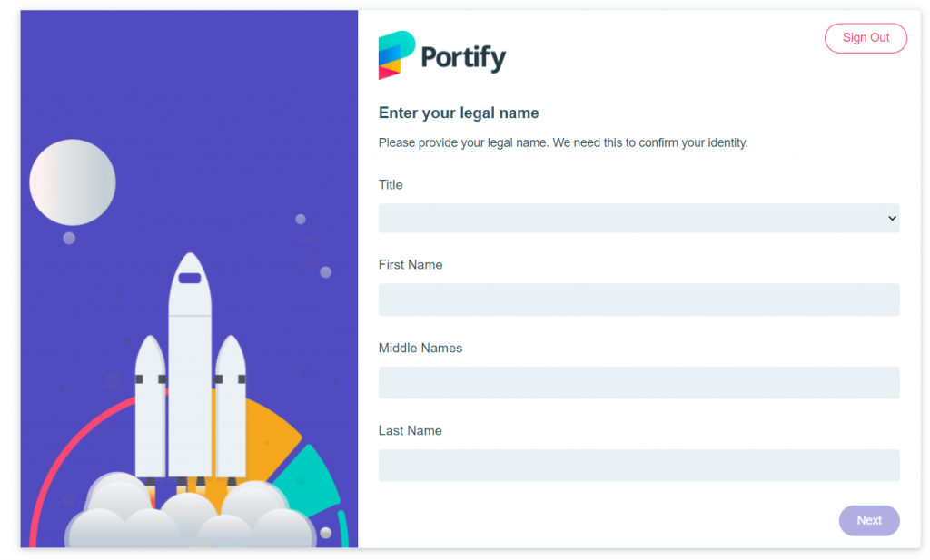Click the First Name label
This screenshot has width=930, height=560.
click(x=411, y=265)
